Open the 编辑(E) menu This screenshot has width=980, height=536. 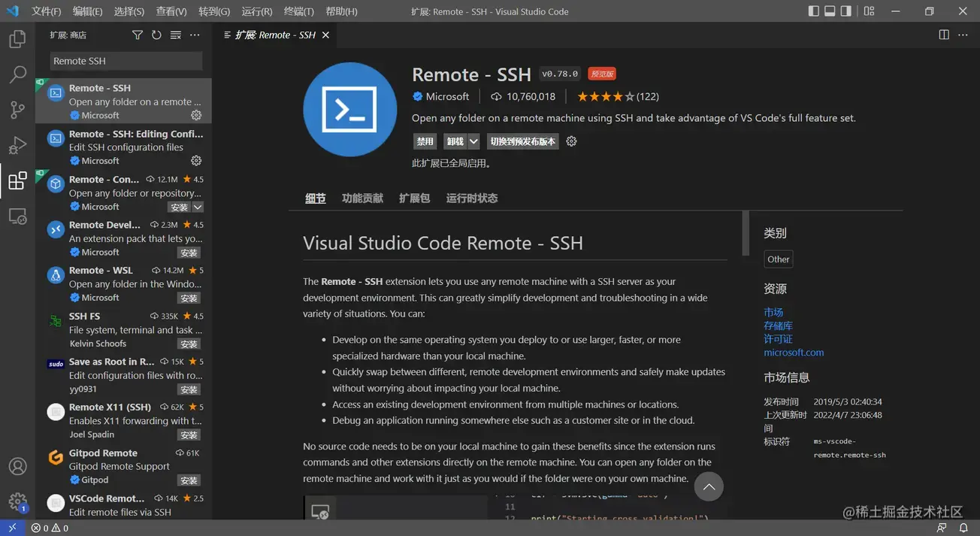(x=88, y=11)
